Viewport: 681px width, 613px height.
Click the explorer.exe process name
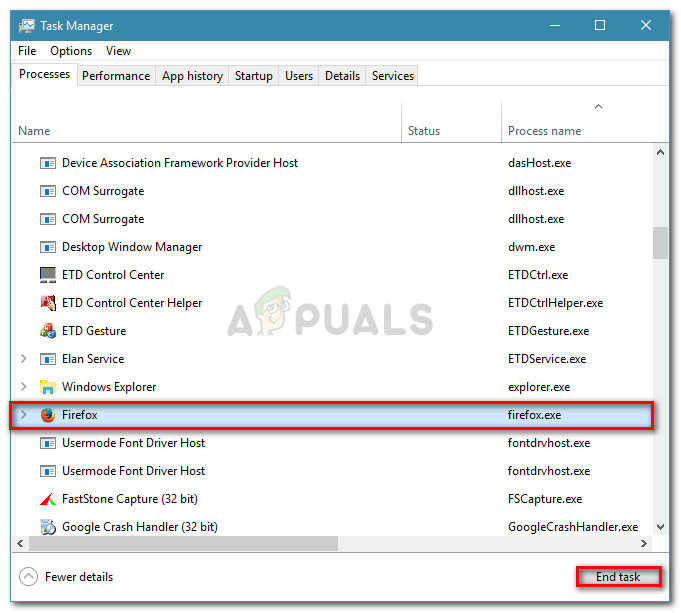click(539, 387)
